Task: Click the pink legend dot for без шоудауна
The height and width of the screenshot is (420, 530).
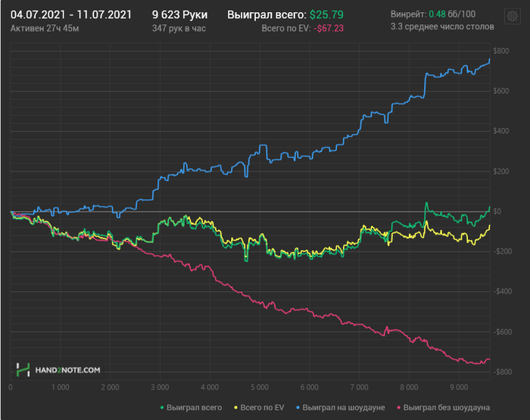Action: (398, 408)
